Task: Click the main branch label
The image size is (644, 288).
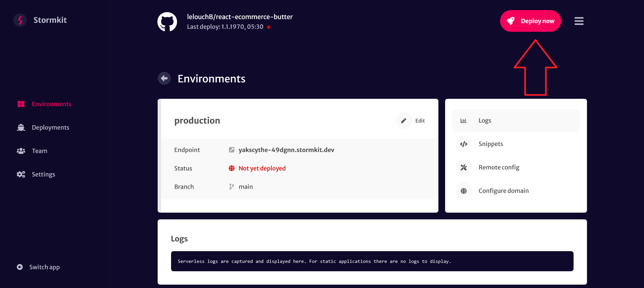Action: tap(246, 187)
